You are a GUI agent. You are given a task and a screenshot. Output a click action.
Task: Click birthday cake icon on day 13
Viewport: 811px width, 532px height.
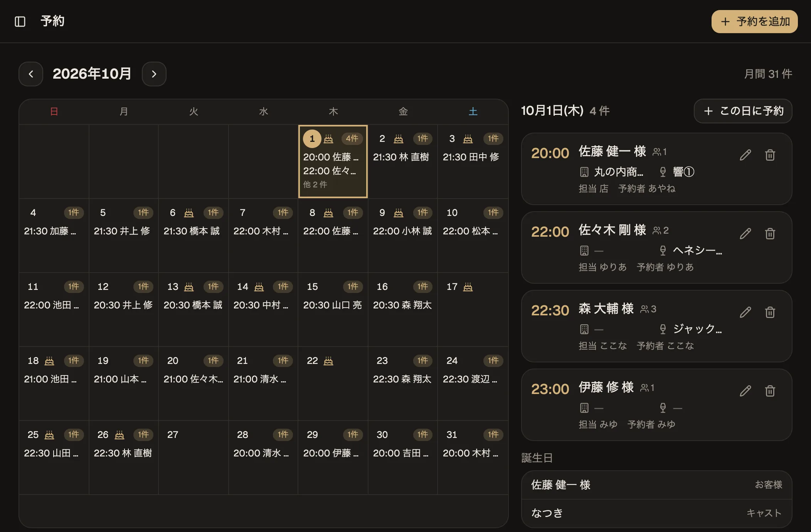click(x=189, y=287)
